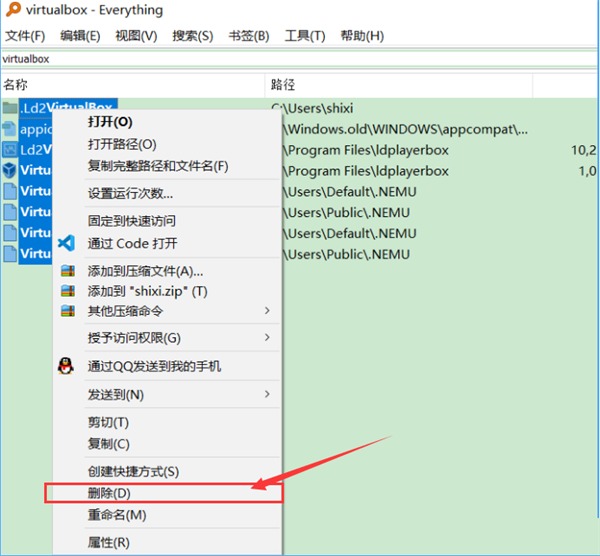Choose 复制完整路径和文件名(F)

tap(158, 165)
